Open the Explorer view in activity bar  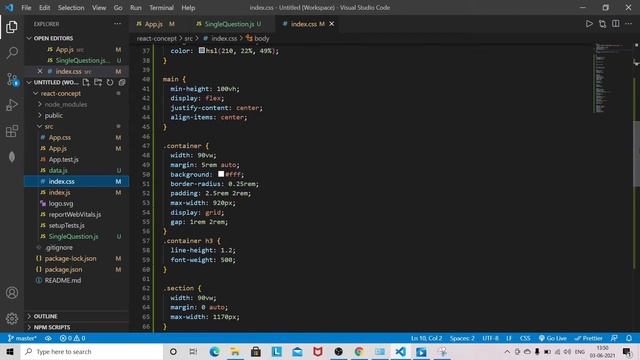pos(12,27)
